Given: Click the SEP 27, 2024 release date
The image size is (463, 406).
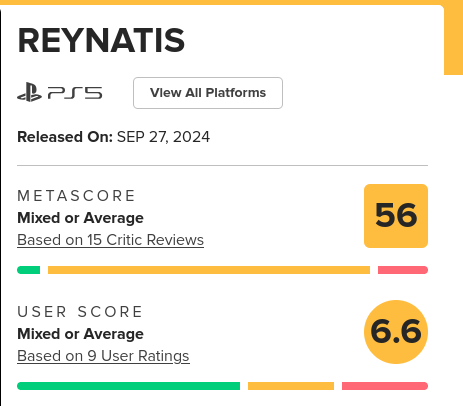Looking at the screenshot, I should point(163,137).
